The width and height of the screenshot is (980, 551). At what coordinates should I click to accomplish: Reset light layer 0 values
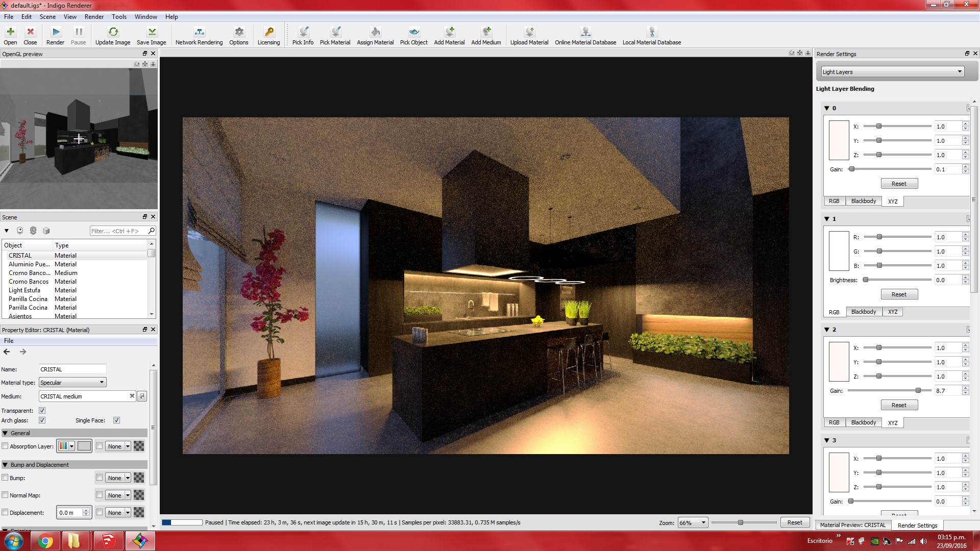[899, 184]
